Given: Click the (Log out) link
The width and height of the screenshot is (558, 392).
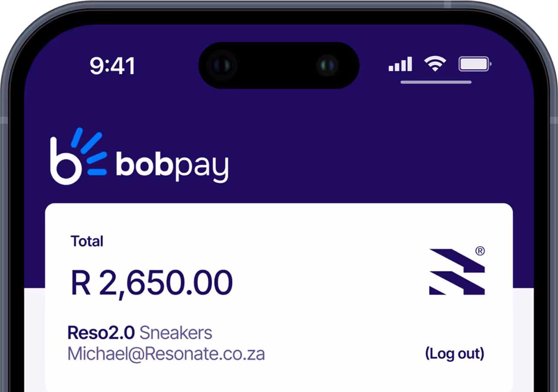Looking at the screenshot, I should pos(455,353).
